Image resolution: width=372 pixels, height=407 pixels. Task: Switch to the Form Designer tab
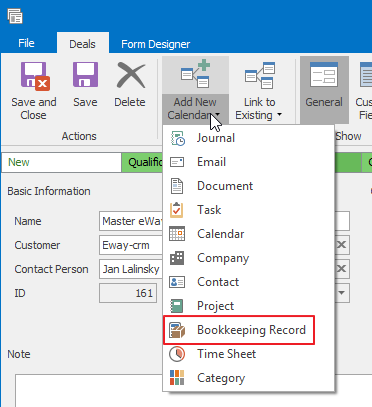156,44
